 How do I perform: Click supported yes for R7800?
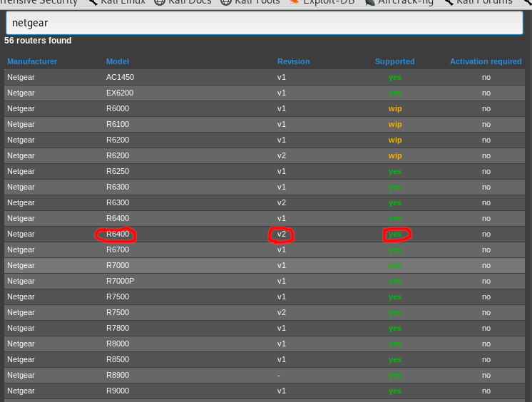[395, 328]
